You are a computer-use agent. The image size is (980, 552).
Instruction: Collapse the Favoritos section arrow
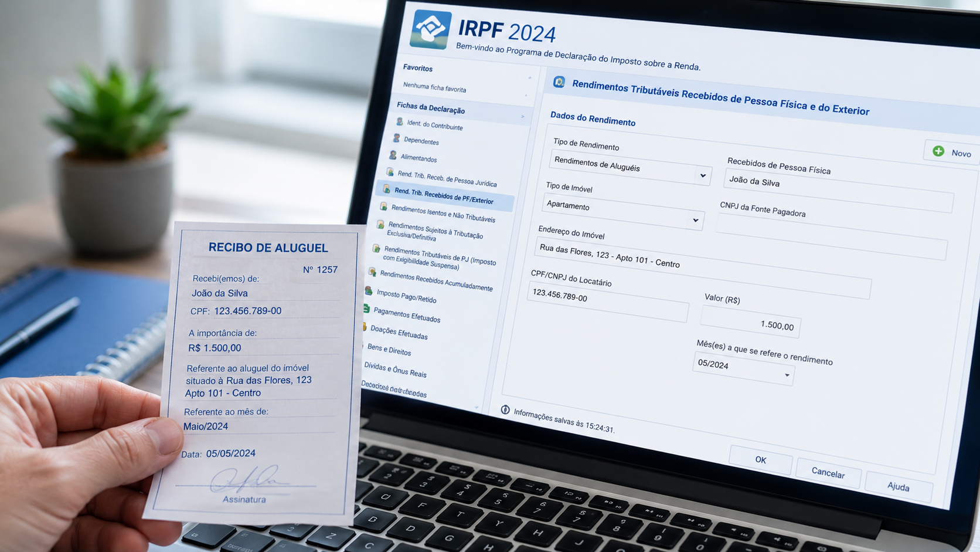point(529,77)
